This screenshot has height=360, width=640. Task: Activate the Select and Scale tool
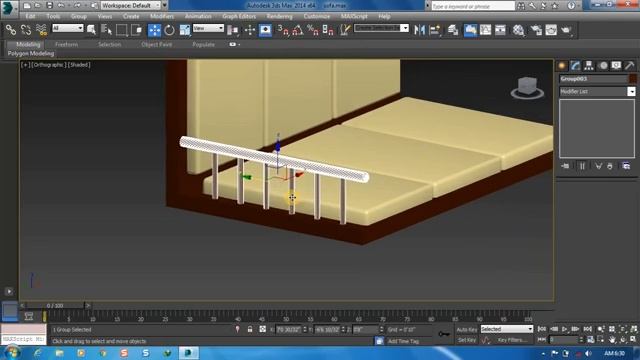[x=184, y=30]
